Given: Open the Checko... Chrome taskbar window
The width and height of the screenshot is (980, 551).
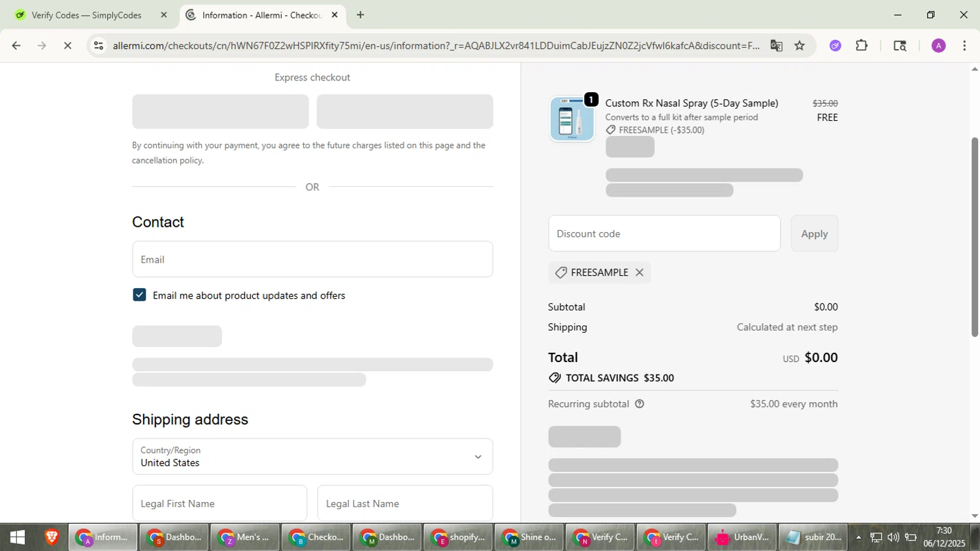Looking at the screenshot, I should [316, 537].
